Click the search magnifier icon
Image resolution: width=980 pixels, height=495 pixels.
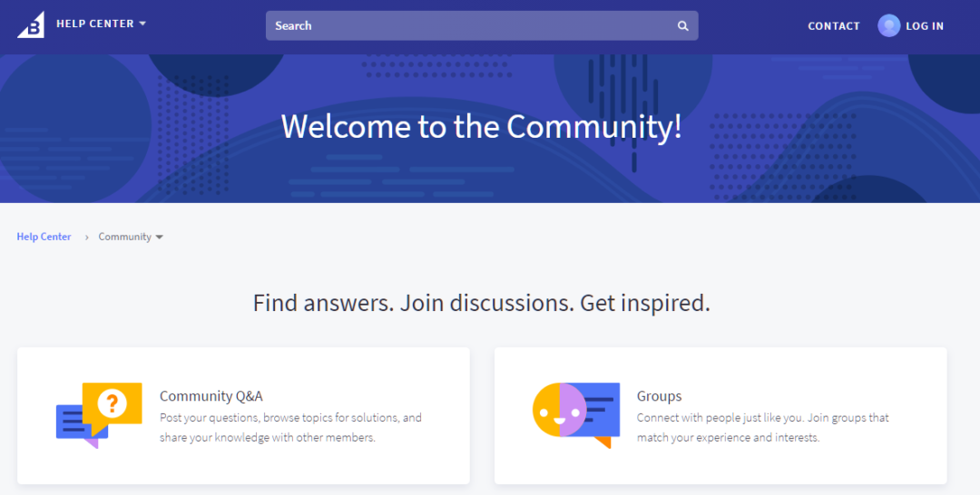[x=682, y=25]
